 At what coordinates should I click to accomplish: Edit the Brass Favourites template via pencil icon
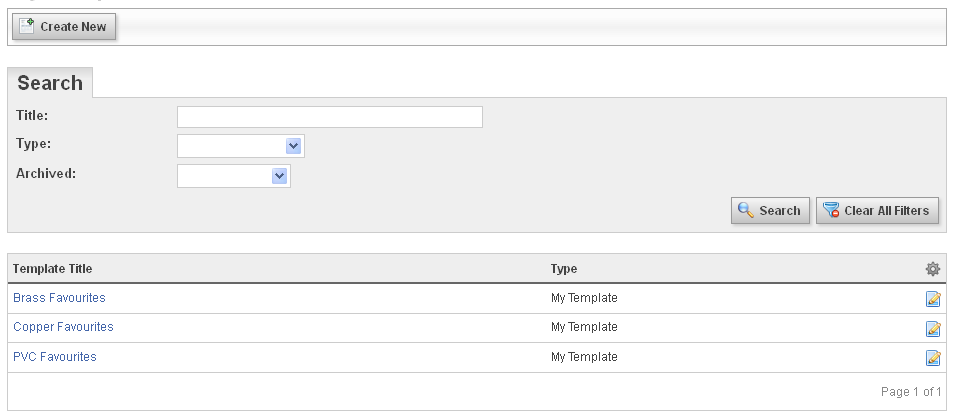[x=932, y=298]
